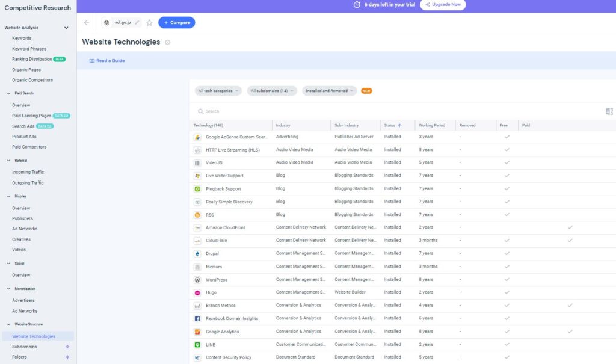Go to Organic Competitors
This screenshot has height=364, width=616.
click(32, 80)
